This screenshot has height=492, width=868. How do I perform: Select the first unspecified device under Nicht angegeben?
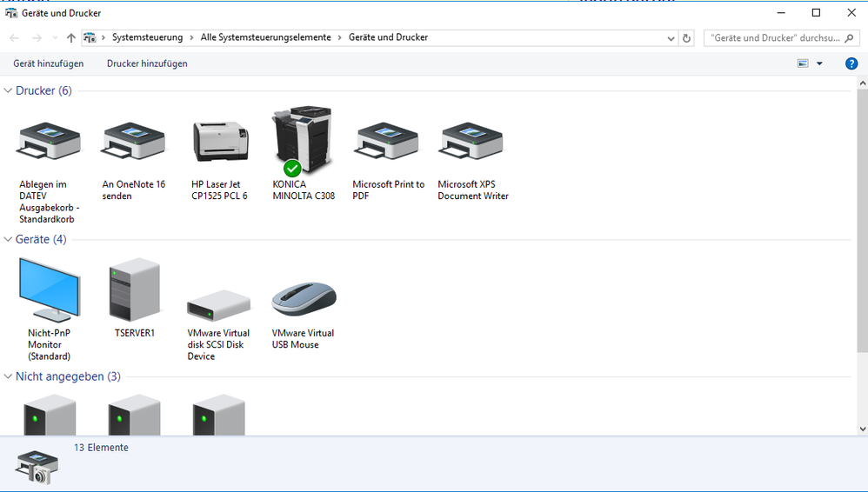(50, 415)
